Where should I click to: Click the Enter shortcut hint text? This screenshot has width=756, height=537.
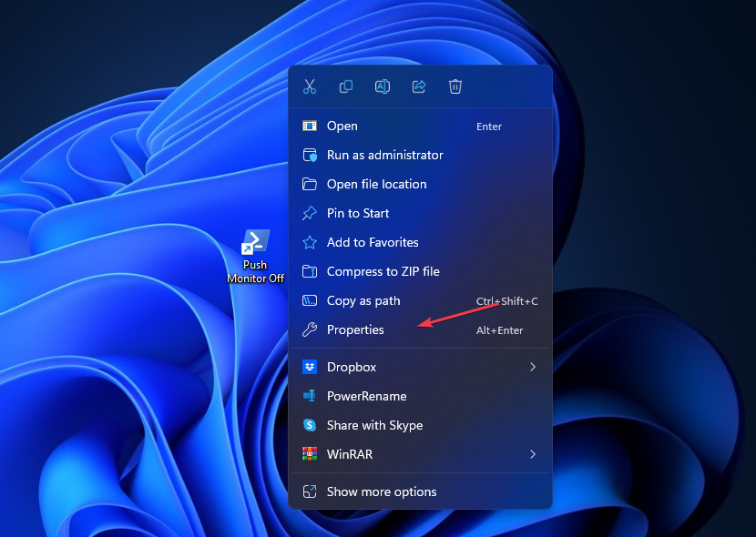coord(489,127)
